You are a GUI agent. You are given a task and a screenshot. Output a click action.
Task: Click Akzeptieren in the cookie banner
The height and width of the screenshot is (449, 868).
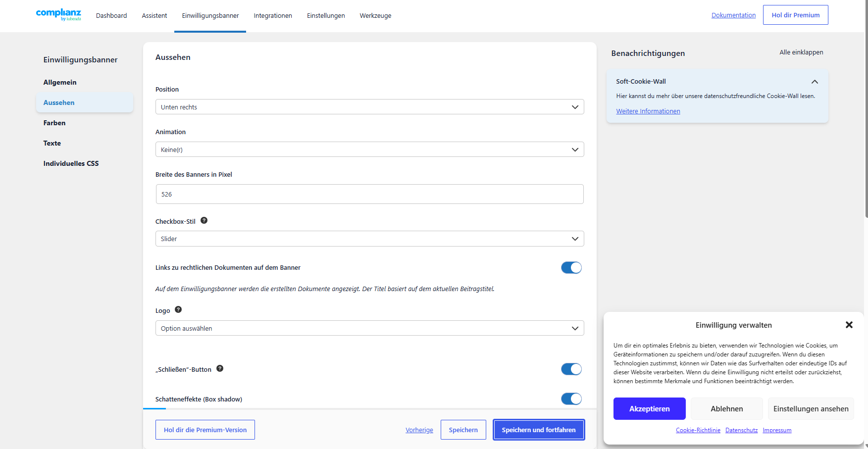pyautogui.click(x=650, y=409)
